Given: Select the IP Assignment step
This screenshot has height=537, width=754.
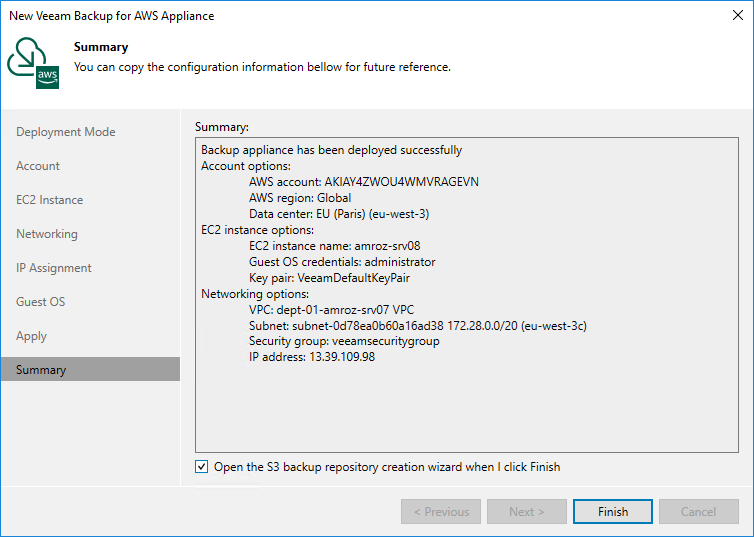Looking at the screenshot, I should click(x=54, y=268).
